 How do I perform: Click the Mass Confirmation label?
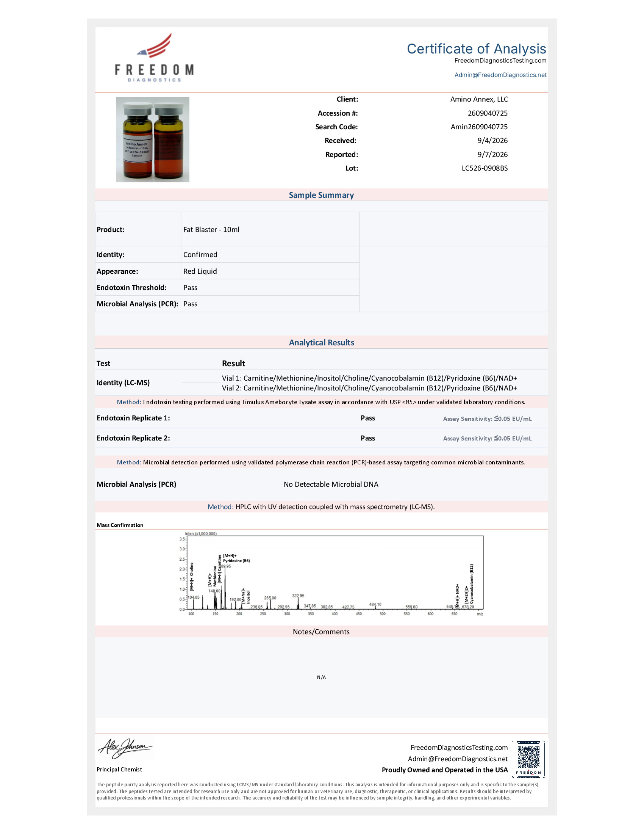pos(120,525)
